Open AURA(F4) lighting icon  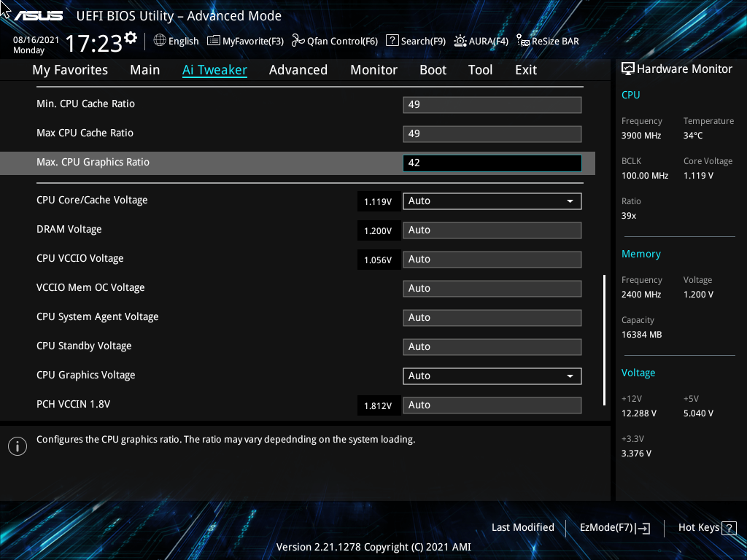click(460, 41)
